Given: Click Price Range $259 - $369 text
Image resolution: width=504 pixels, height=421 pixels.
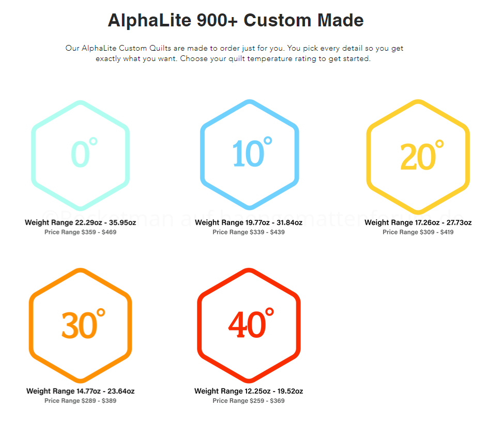Looking at the screenshot, I should point(249,401).
